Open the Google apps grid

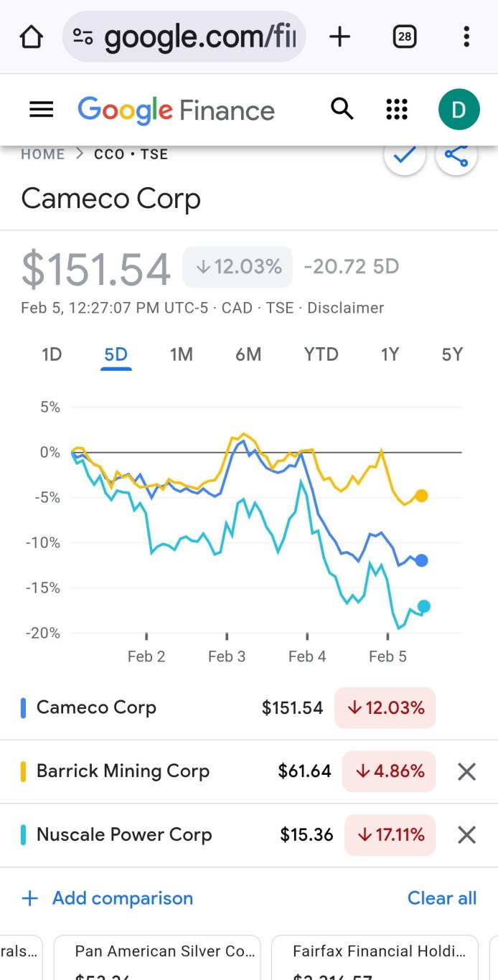pos(396,110)
